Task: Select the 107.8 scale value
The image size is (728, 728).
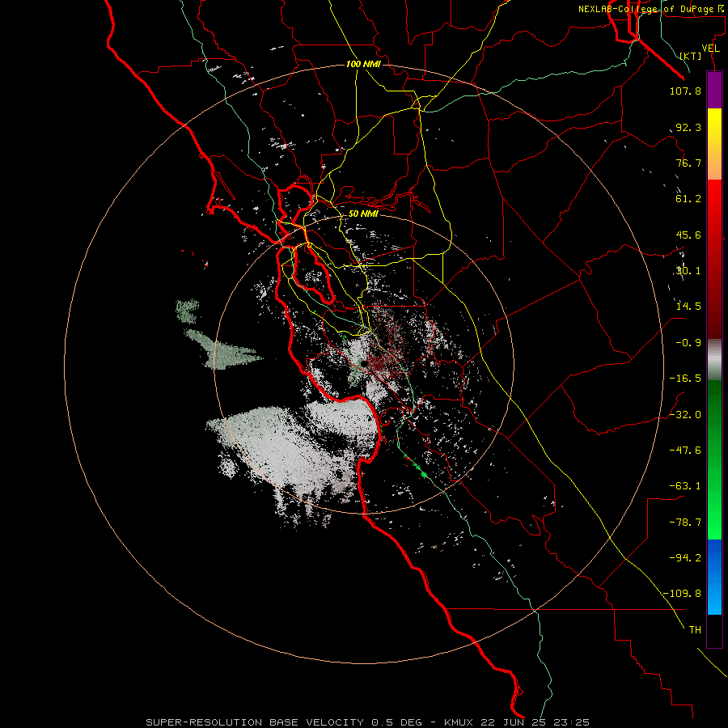Action: tap(685, 91)
